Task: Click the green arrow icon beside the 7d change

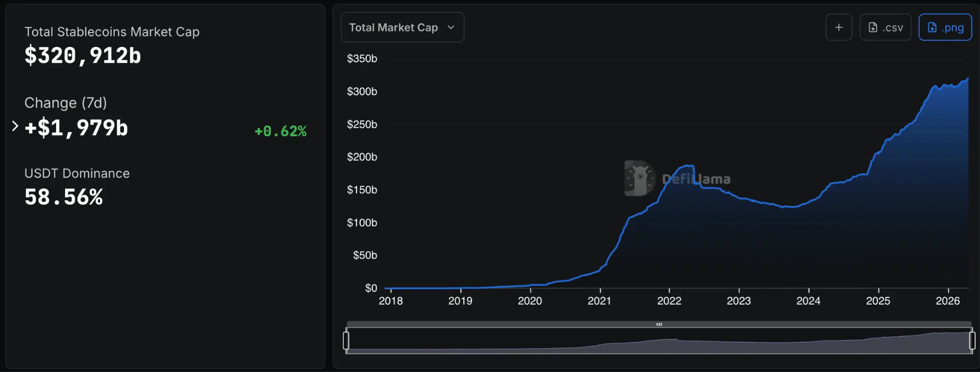Action: (x=15, y=126)
